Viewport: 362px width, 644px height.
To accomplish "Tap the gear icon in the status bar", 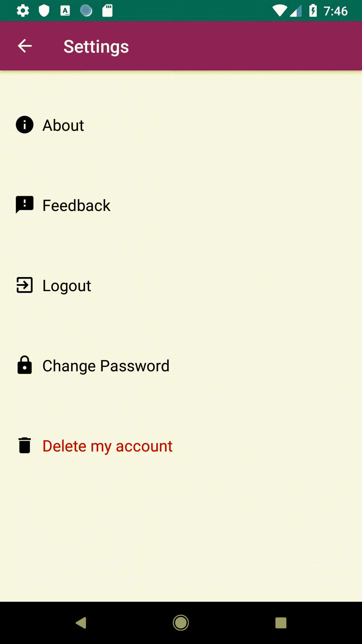I will pyautogui.click(x=22, y=11).
